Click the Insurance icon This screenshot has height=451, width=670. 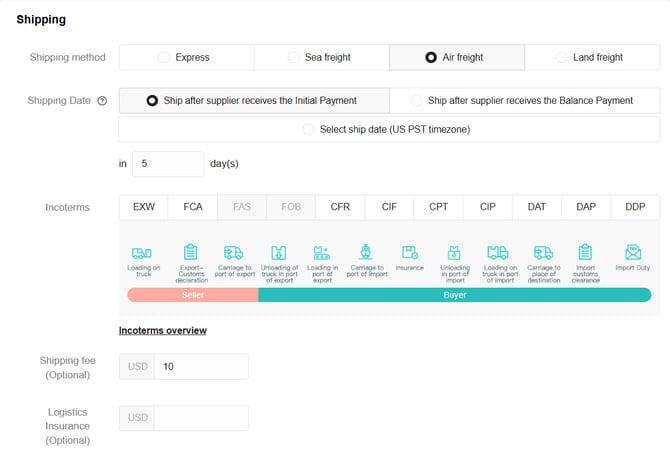tap(409, 253)
